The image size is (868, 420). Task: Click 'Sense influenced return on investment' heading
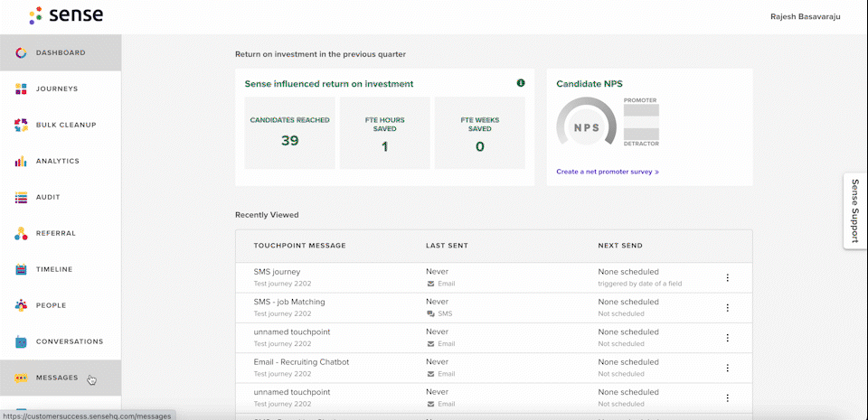329,84
